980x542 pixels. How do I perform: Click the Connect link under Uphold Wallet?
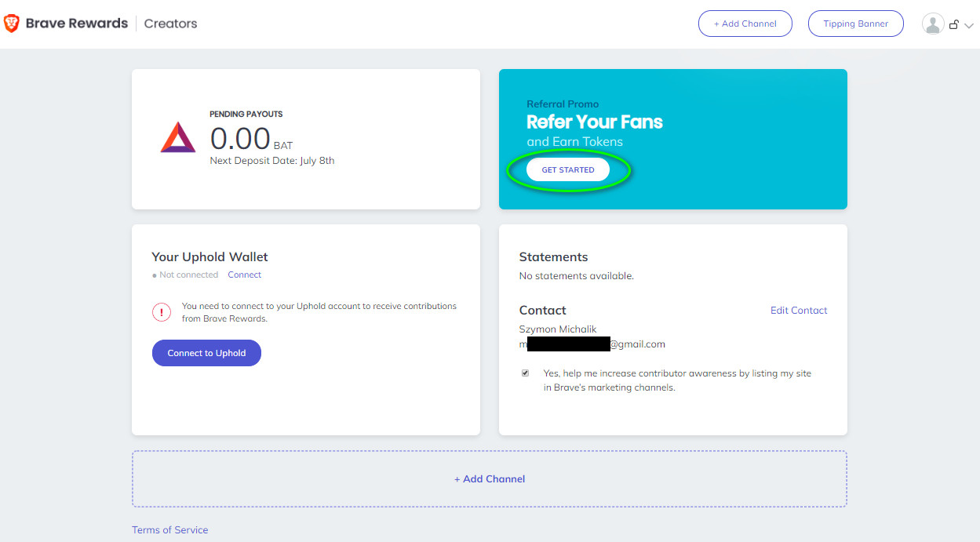pyautogui.click(x=245, y=275)
